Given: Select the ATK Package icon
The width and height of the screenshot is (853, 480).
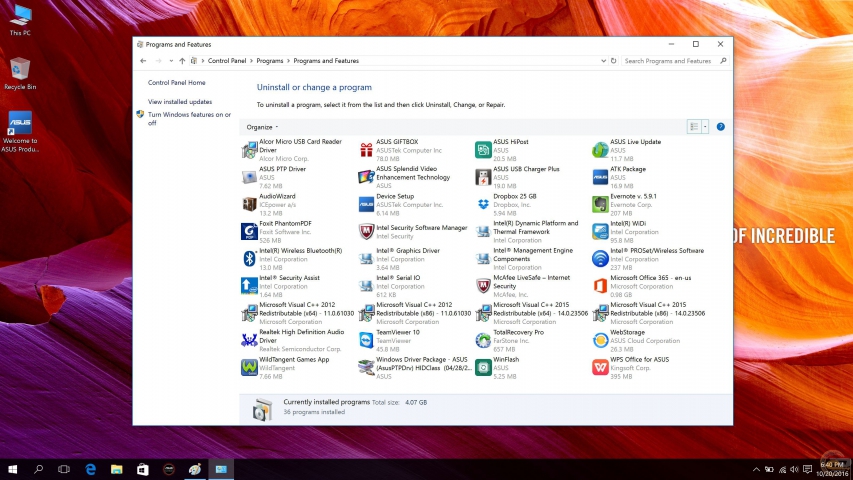Looking at the screenshot, I should tap(600, 177).
